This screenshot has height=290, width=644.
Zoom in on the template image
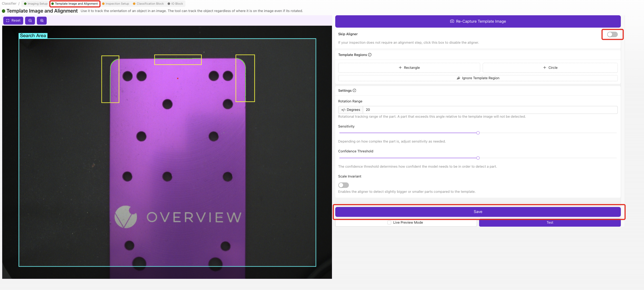tap(41, 20)
